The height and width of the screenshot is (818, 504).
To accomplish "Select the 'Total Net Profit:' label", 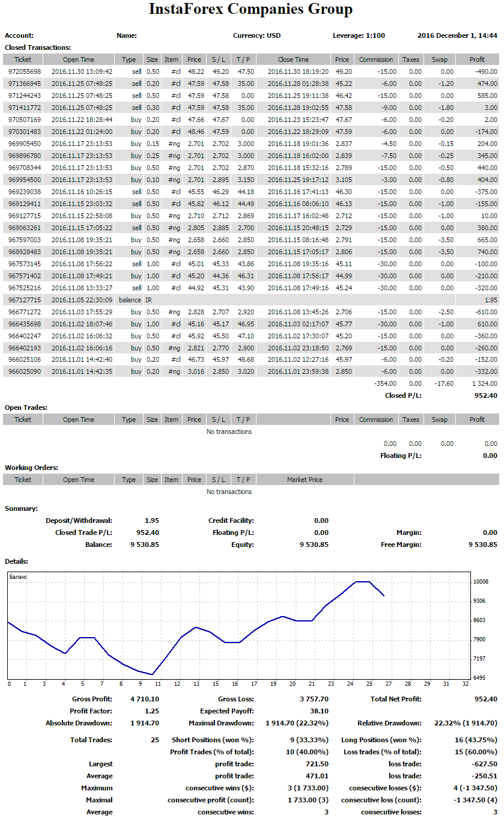I will [x=396, y=699].
